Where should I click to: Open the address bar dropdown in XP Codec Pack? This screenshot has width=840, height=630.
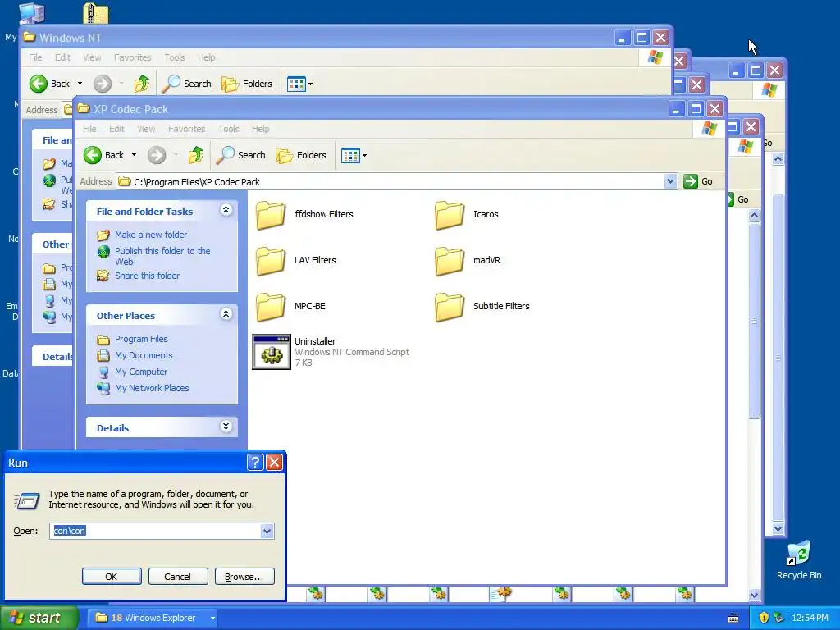[670, 181]
